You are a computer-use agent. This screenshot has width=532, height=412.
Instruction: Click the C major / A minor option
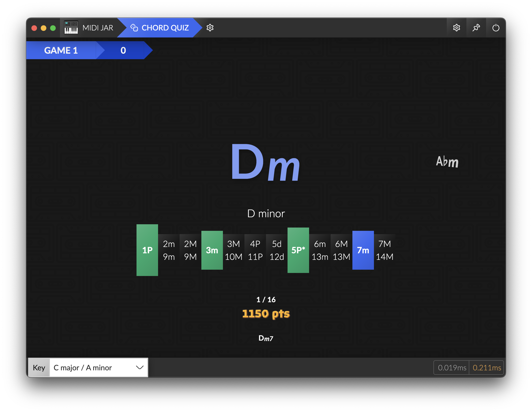pyautogui.click(x=83, y=368)
